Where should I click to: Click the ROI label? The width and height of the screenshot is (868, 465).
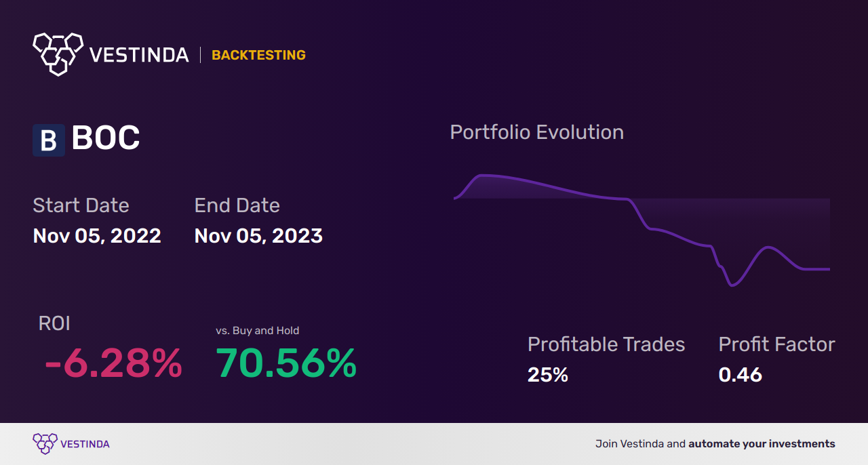coord(54,323)
